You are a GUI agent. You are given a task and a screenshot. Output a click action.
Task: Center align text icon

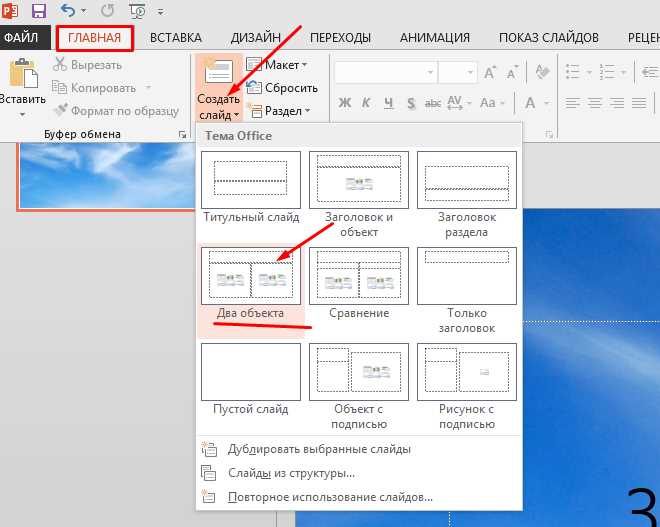[595, 102]
